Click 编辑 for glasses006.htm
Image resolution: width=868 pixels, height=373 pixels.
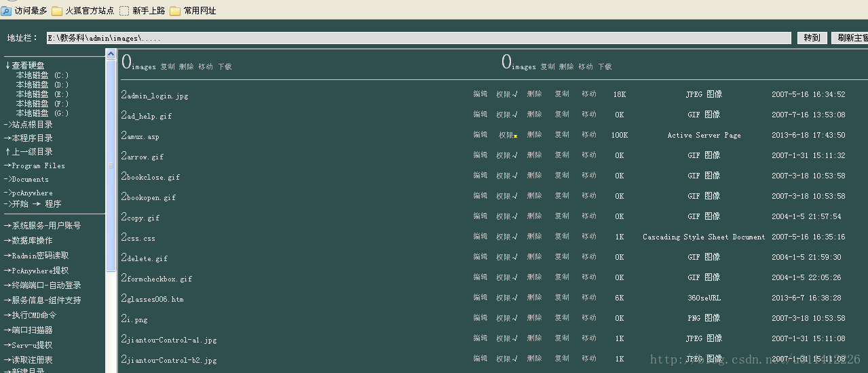point(480,298)
